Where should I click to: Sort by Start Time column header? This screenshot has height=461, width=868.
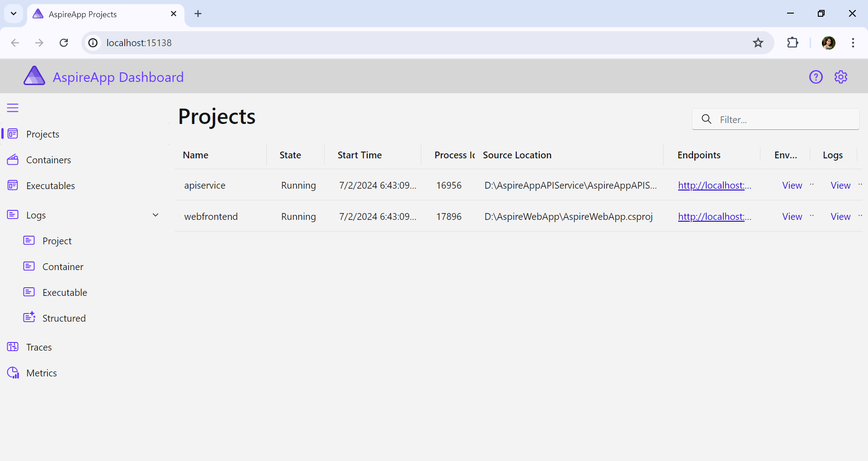coord(359,155)
